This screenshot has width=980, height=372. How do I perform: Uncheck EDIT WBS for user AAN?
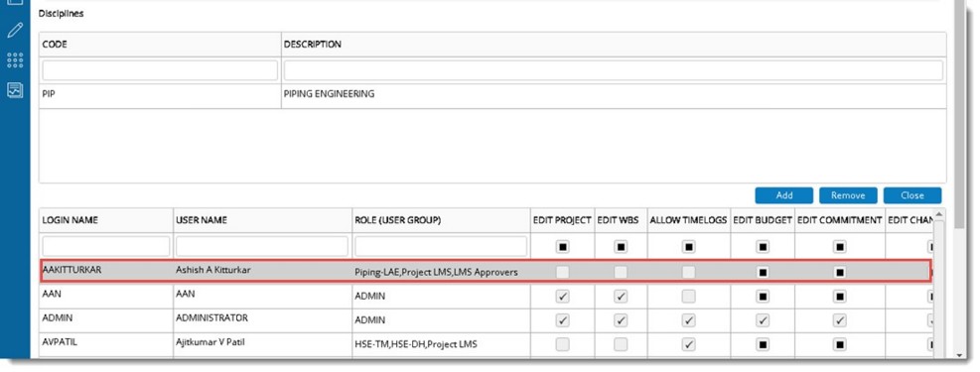(x=621, y=297)
